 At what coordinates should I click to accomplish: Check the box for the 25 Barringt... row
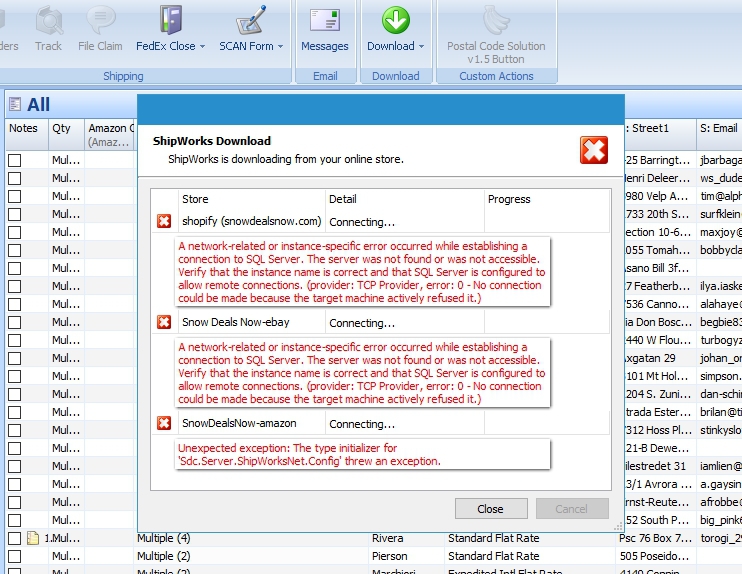[x=15, y=160]
